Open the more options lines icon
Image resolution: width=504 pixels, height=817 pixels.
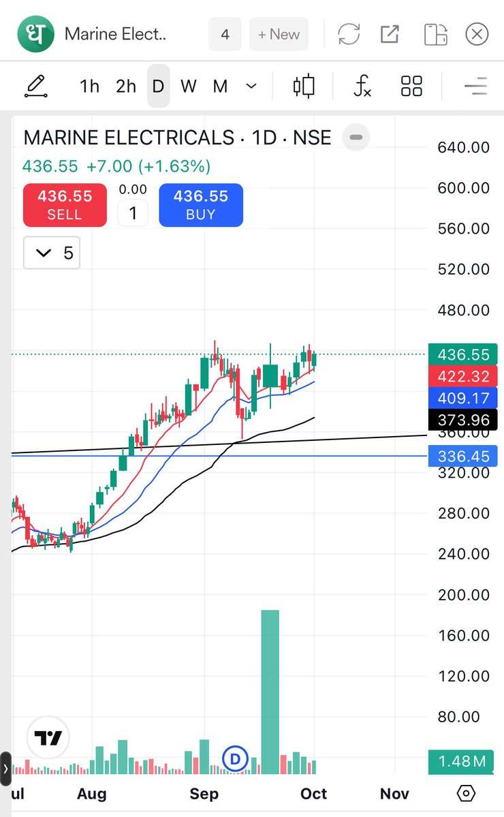(x=476, y=86)
